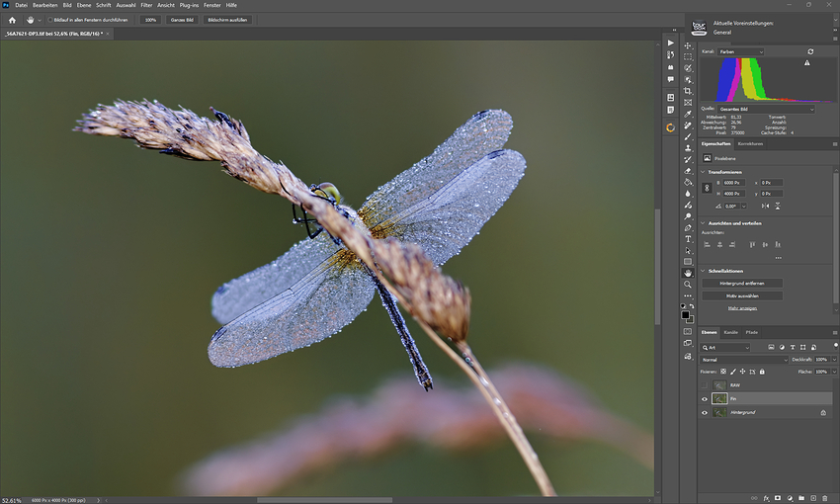840x504 pixels.
Task: Select the Rectangle shape tool
Action: pyautogui.click(x=688, y=261)
